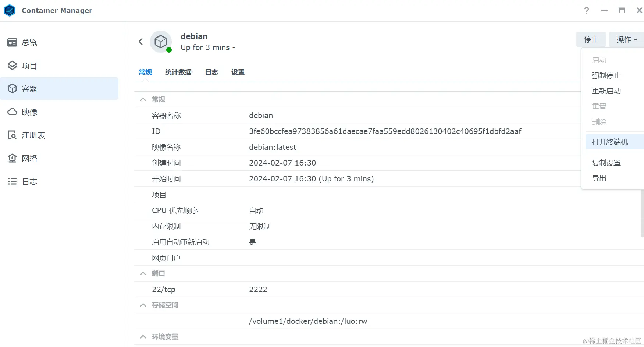The image size is (644, 347).
Task: Collapse the 常规 (General) section
Action: tap(143, 99)
